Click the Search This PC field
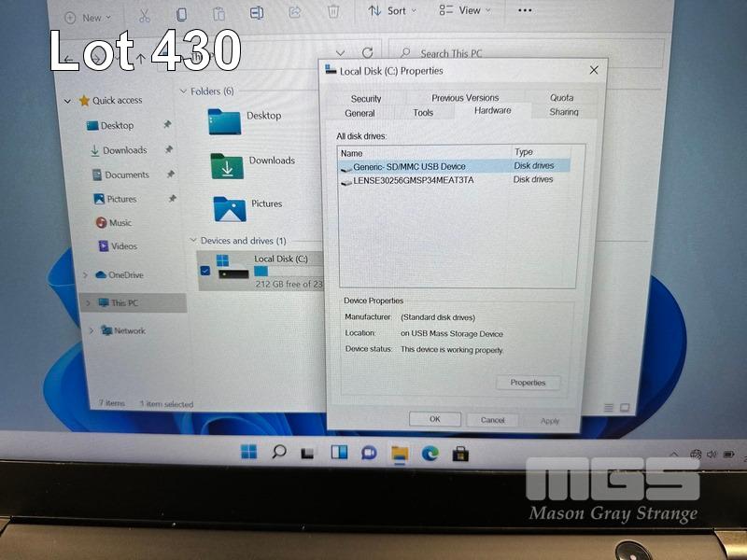This screenshot has height=560, width=747. [523, 54]
